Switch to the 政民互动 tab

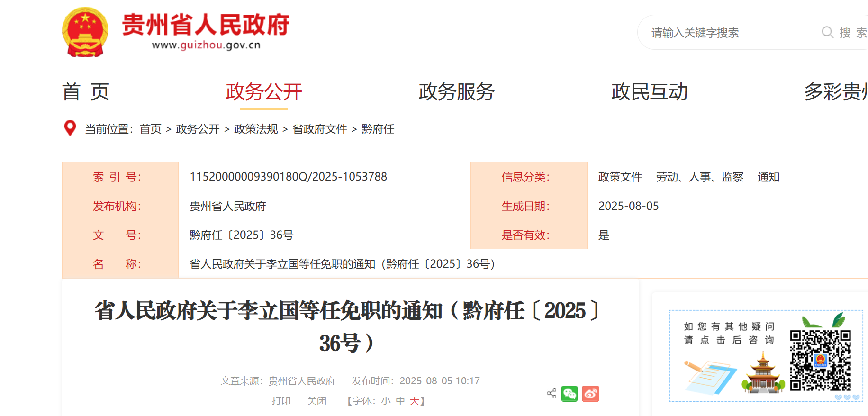coord(649,92)
